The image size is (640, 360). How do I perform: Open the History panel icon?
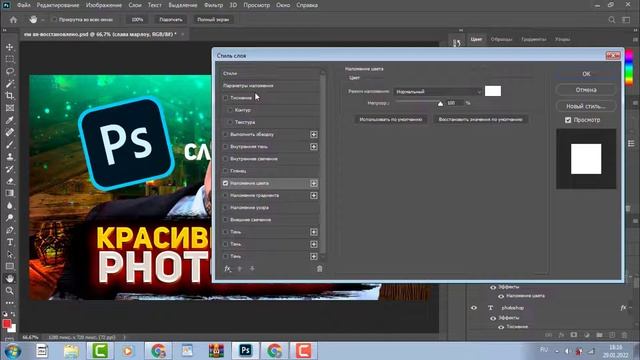(x=457, y=42)
